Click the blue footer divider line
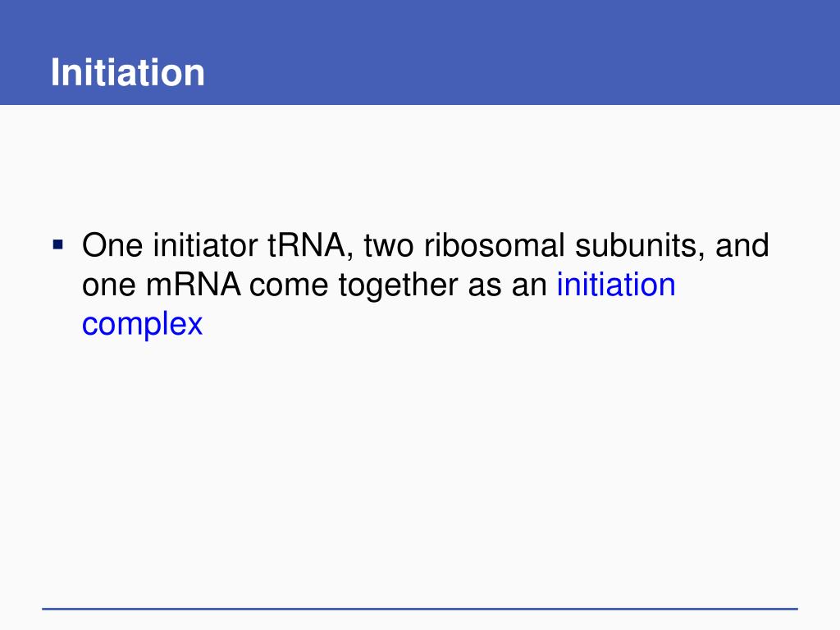 click(420, 609)
